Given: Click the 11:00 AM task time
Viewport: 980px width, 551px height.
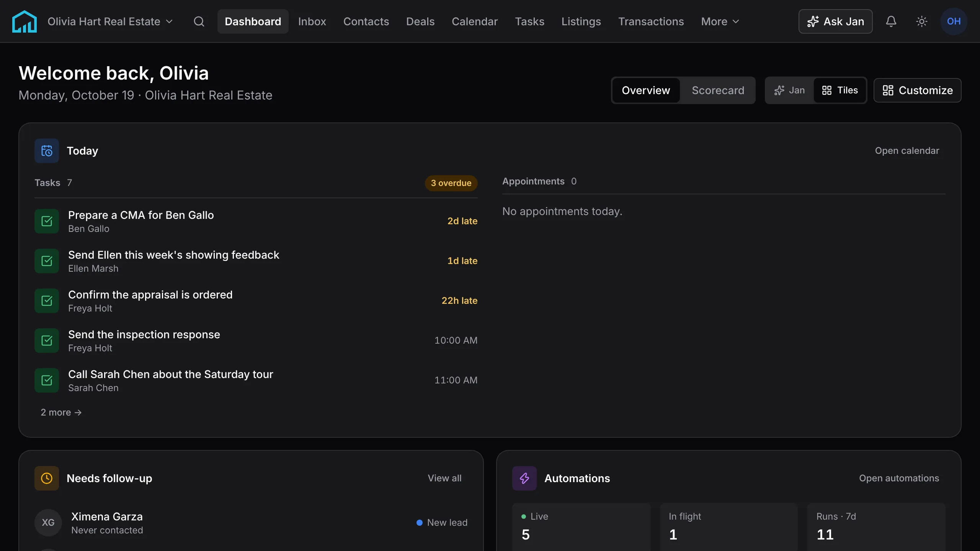Looking at the screenshot, I should point(456,380).
